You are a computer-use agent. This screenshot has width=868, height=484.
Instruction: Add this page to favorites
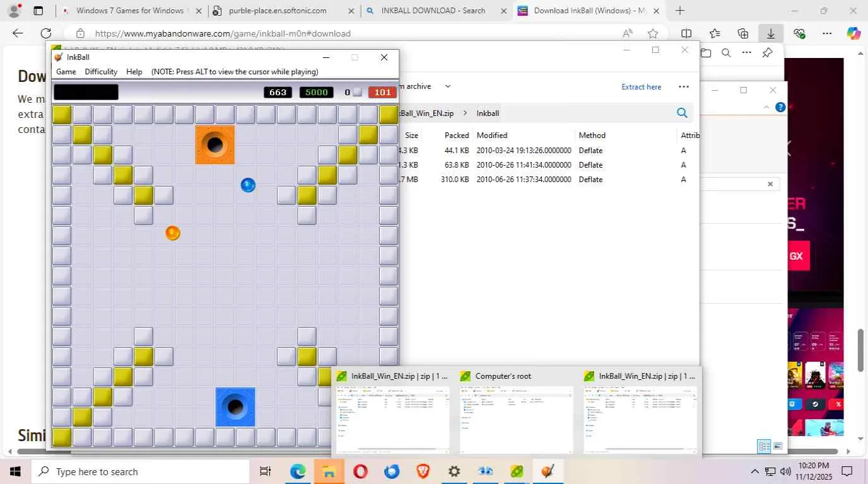pos(653,33)
